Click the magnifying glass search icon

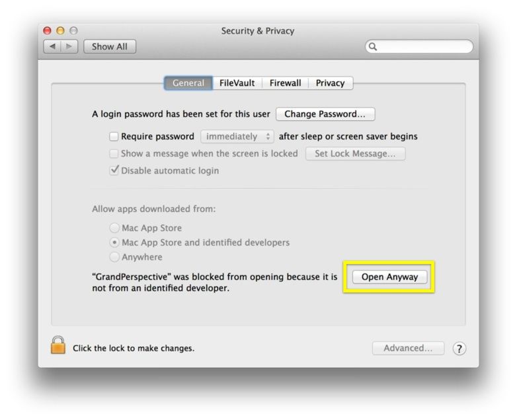[x=373, y=46]
